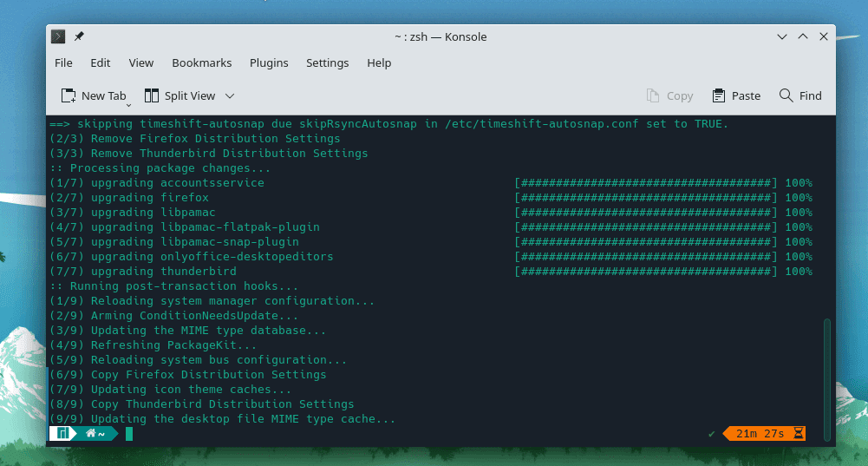Click text 'upgrading libpamac-snap-plugin'
The image size is (868, 466).
click(195, 242)
